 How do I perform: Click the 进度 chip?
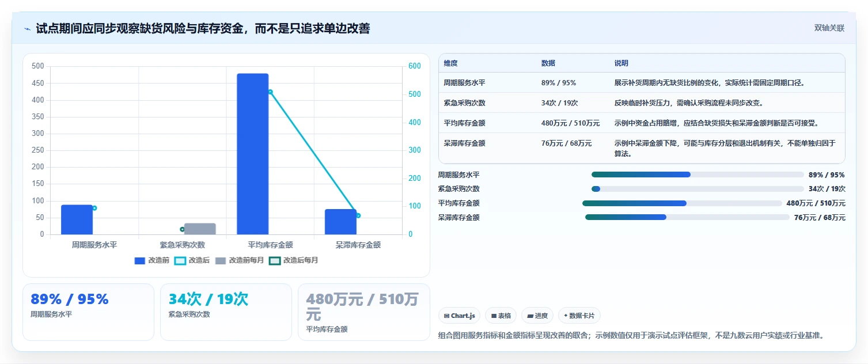tap(537, 316)
